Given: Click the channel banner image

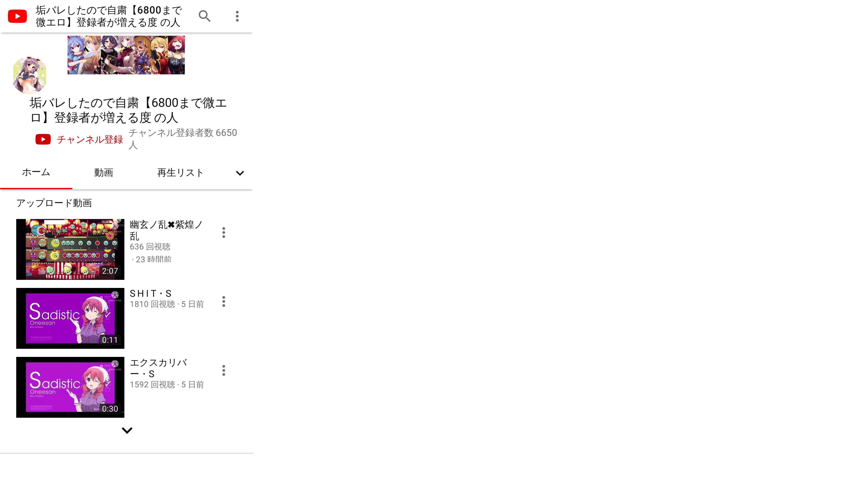Looking at the screenshot, I should tap(126, 55).
